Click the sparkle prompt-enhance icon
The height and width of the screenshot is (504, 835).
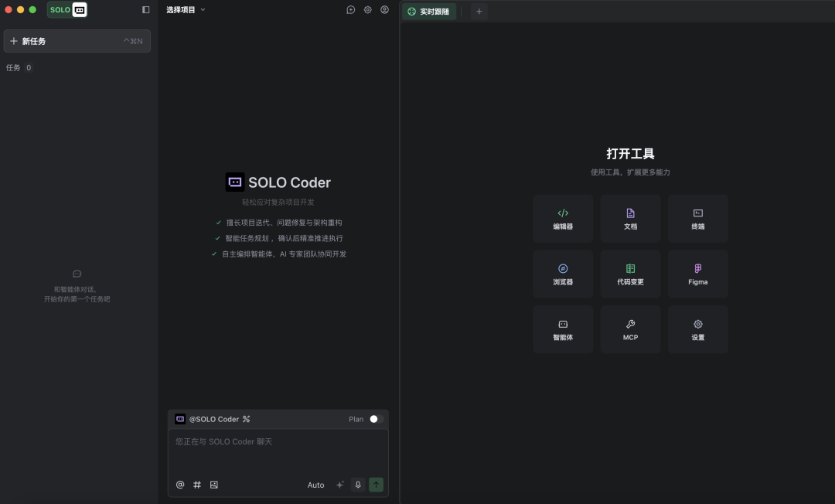(x=339, y=485)
